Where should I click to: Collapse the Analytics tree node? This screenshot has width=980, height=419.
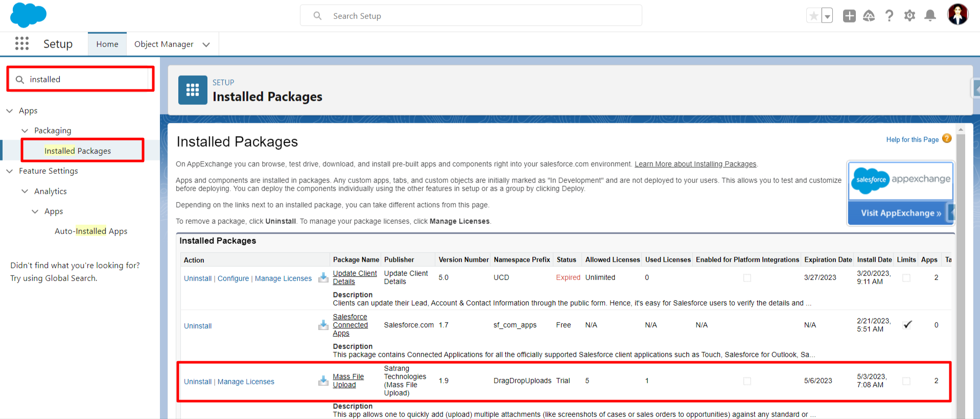coord(25,191)
